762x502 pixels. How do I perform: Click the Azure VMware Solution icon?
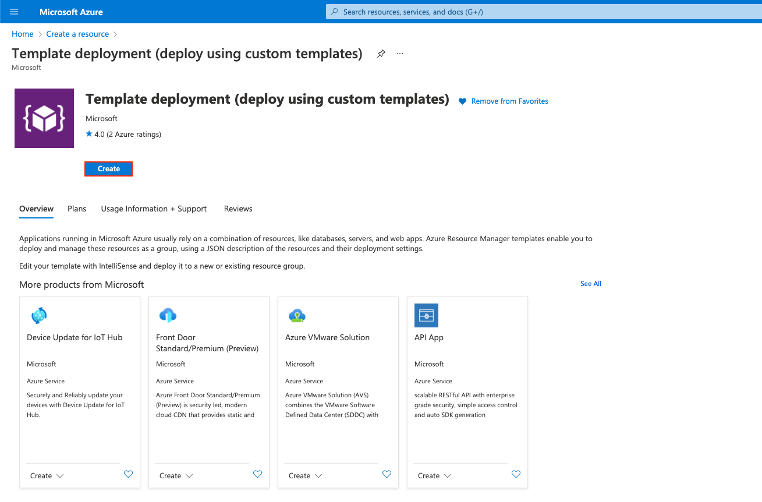(x=297, y=316)
